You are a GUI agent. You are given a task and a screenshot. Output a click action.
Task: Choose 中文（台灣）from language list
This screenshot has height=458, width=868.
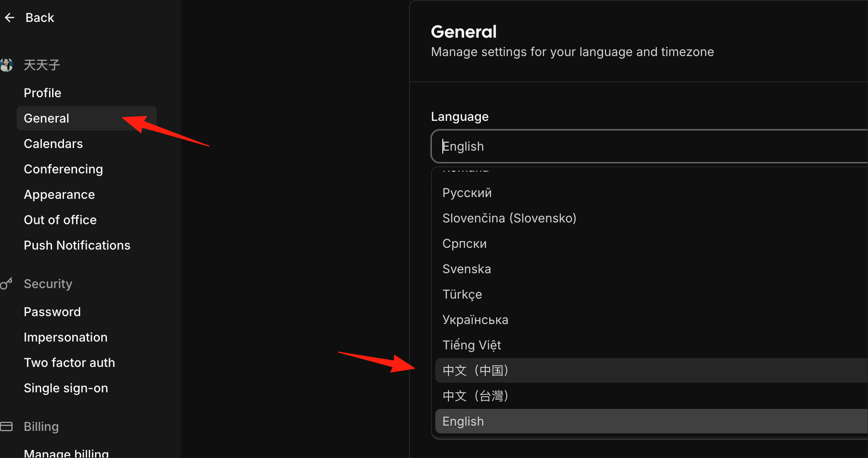click(x=652, y=396)
